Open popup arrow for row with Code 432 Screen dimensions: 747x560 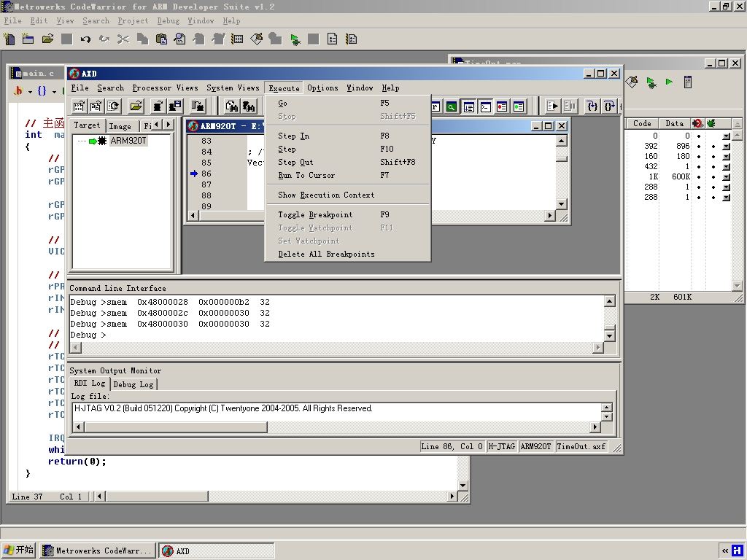(727, 167)
